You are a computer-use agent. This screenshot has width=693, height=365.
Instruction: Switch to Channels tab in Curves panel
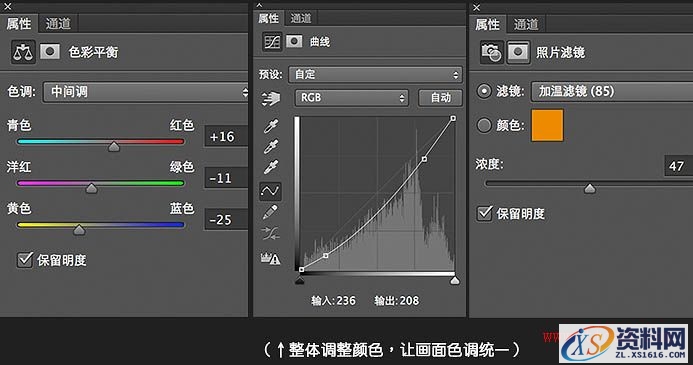click(301, 18)
